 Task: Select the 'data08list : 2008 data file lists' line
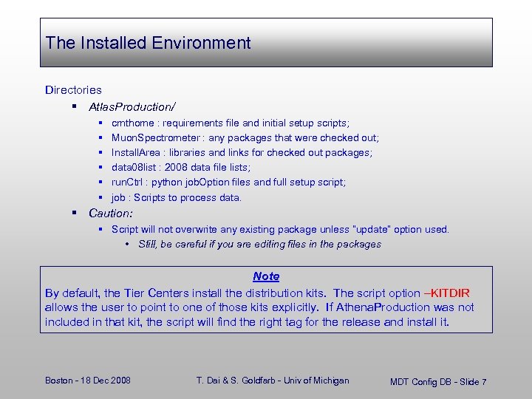(181, 167)
